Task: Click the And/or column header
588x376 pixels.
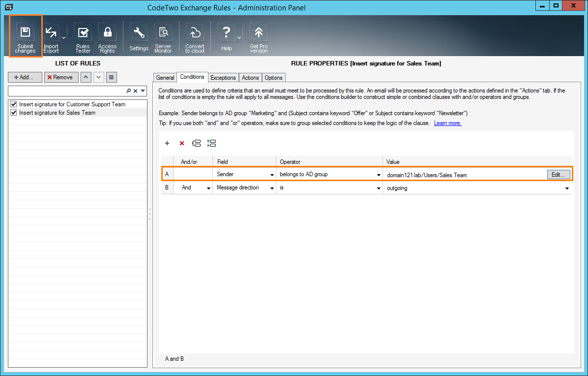Action: [193, 162]
